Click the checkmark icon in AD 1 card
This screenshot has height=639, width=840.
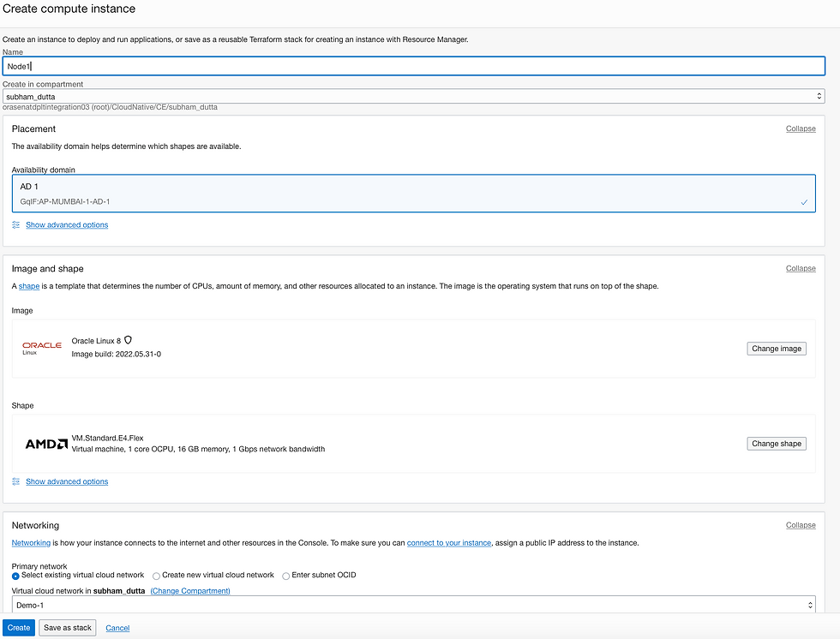[x=804, y=202]
